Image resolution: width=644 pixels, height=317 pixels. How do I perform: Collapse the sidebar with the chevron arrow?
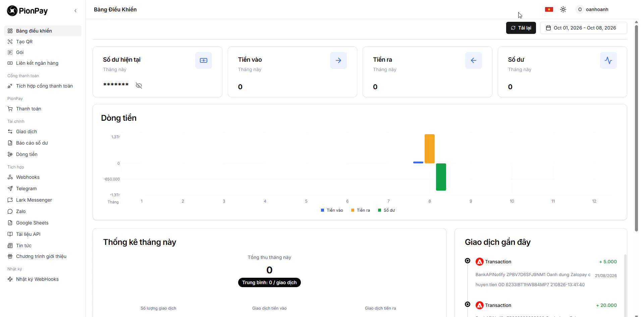point(75,11)
